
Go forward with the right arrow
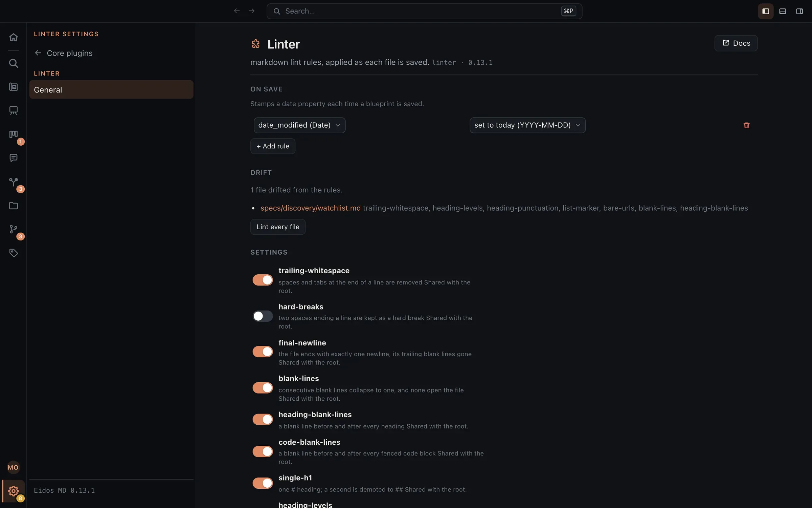(251, 11)
